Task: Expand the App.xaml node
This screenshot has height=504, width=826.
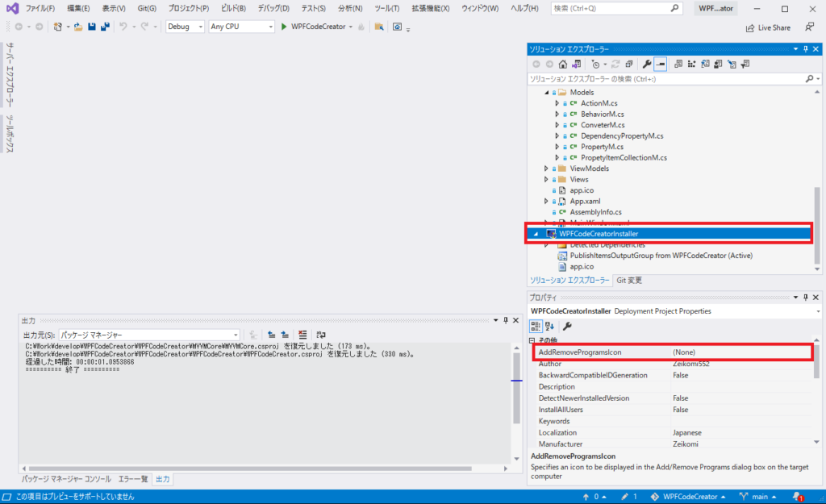Action: click(x=546, y=201)
